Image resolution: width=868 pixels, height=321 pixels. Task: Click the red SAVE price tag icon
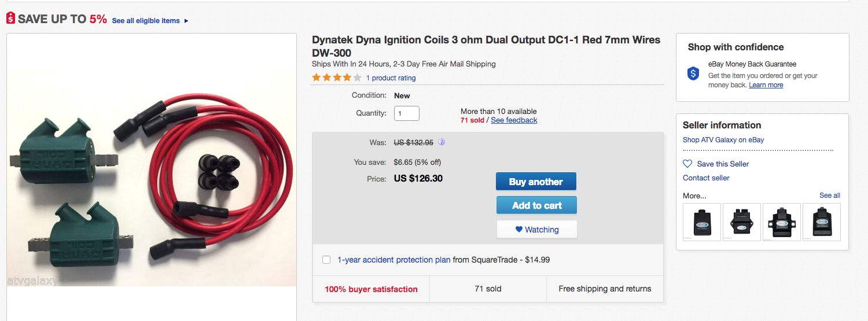pyautogui.click(x=10, y=19)
